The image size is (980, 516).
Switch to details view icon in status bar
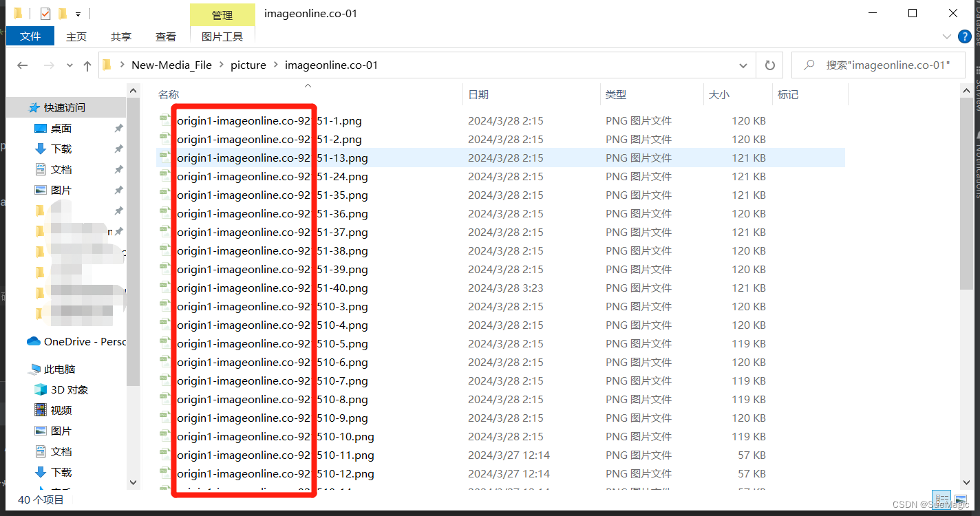(943, 500)
